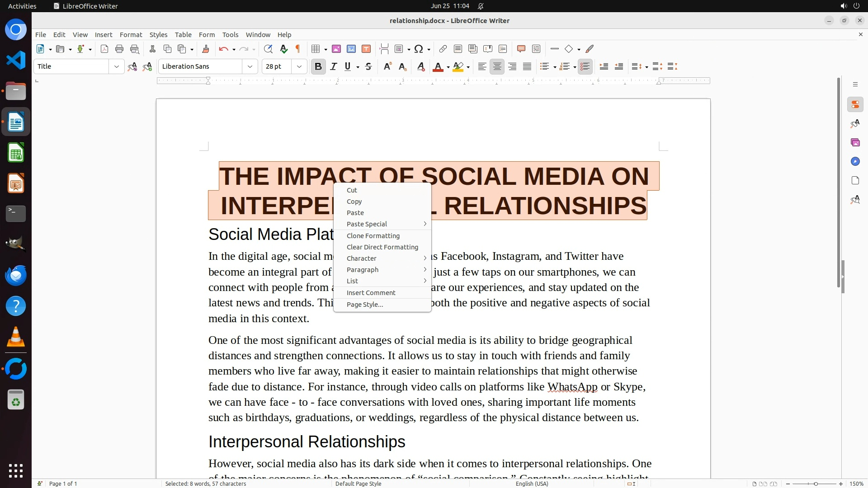Click the Insert Special Character omega icon
Screen dimensions: 868x488
point(419,49)
